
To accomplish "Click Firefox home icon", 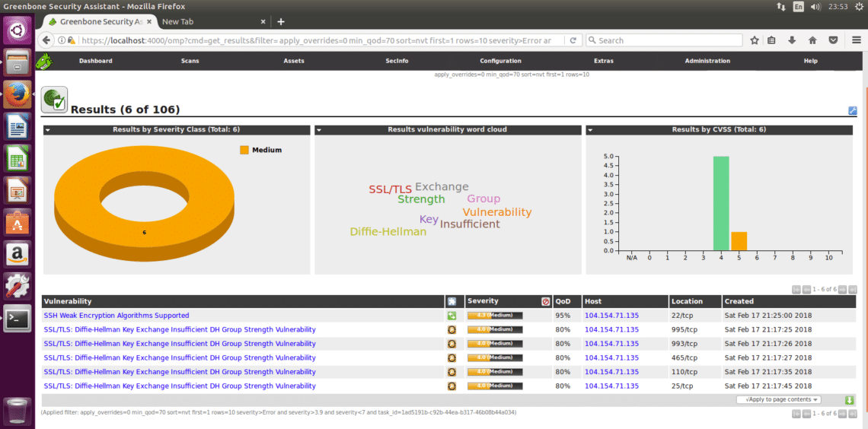I will 812,40.
